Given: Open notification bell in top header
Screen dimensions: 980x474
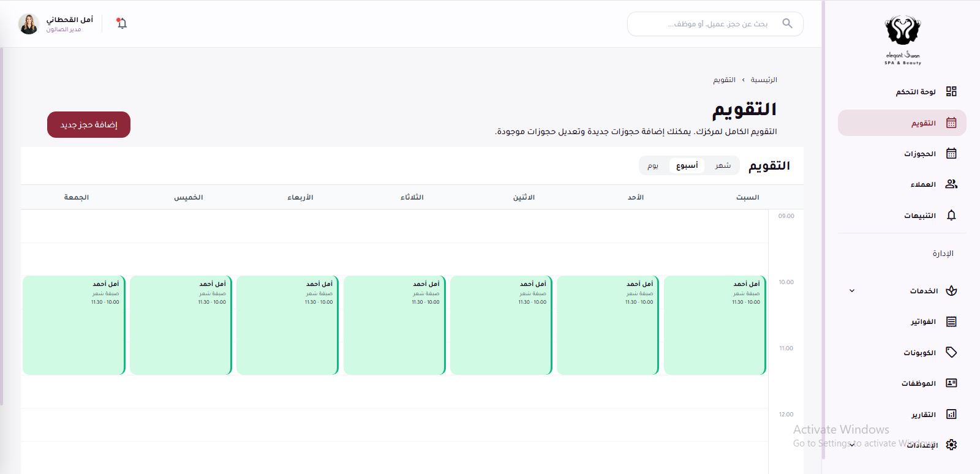Looking at the screenshot, I should 122,24.
